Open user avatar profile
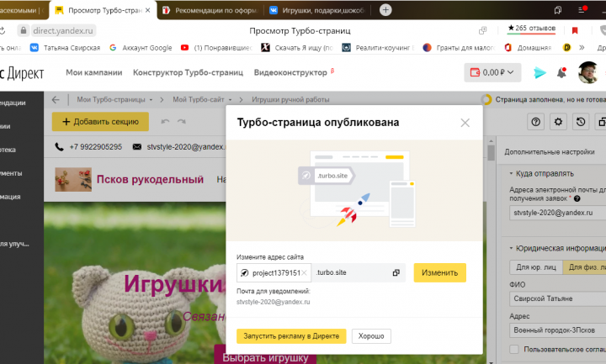The image size is (606, 364). 587,72
